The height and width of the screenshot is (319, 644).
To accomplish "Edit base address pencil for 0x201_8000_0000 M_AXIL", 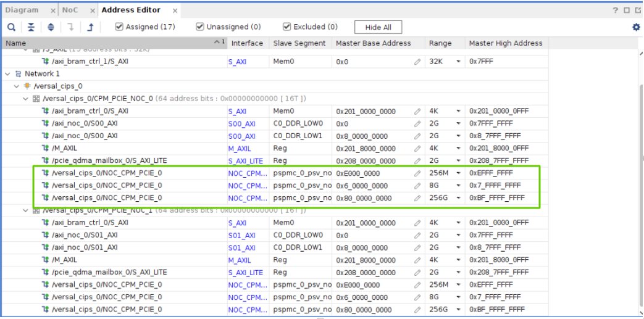I will coord(417,149).
